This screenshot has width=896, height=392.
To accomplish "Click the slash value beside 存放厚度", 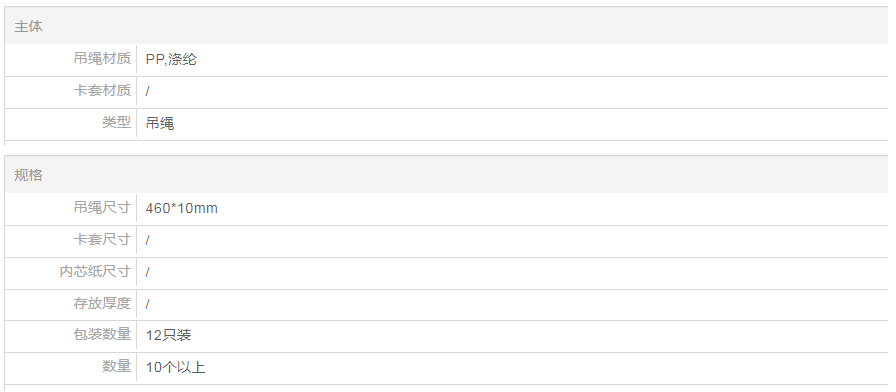I will point(147,305).
